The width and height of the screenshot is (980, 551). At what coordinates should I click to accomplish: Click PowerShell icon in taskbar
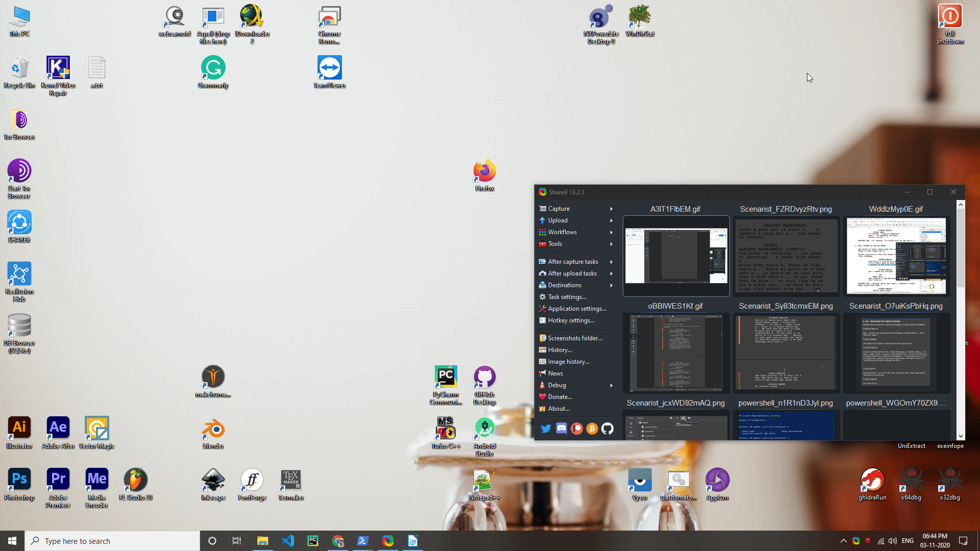pyautogui.click(x=363, y=541)
